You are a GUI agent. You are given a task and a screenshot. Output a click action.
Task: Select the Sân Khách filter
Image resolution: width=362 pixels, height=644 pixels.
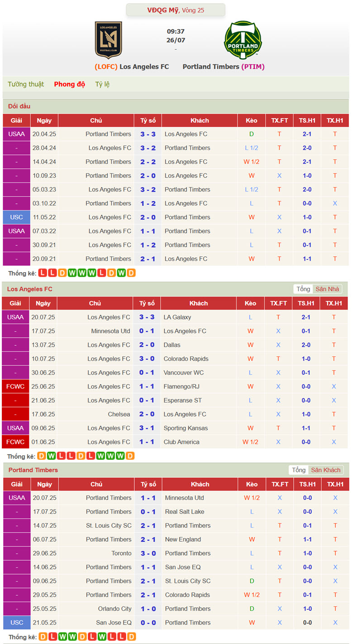[325, 470]
